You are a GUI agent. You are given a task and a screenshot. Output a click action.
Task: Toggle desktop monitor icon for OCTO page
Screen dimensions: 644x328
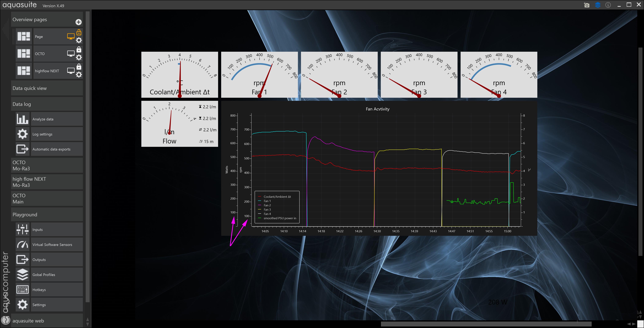pos(71,53)
